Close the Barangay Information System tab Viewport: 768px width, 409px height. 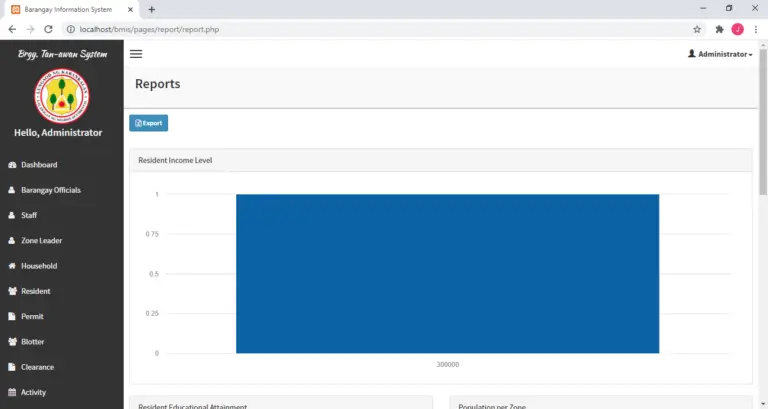click(x=130, y=9)
